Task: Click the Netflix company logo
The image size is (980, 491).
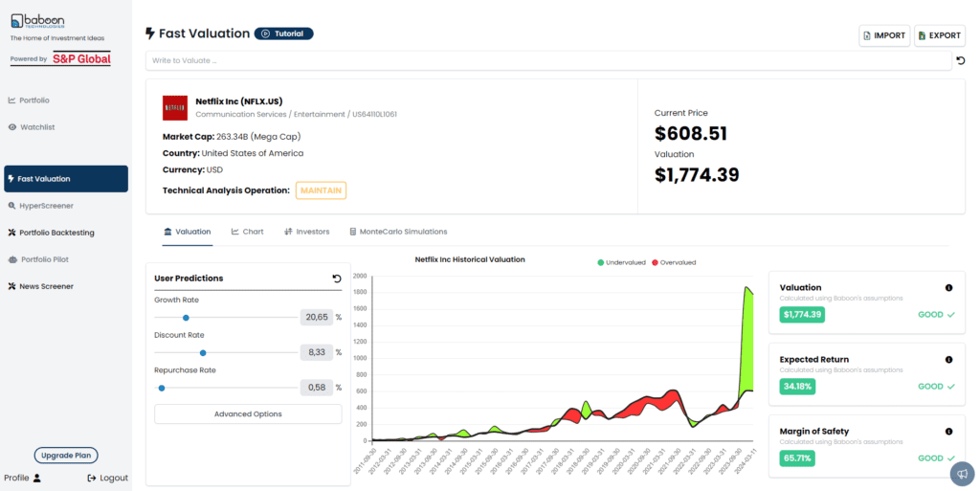Action: pos(175,108)
